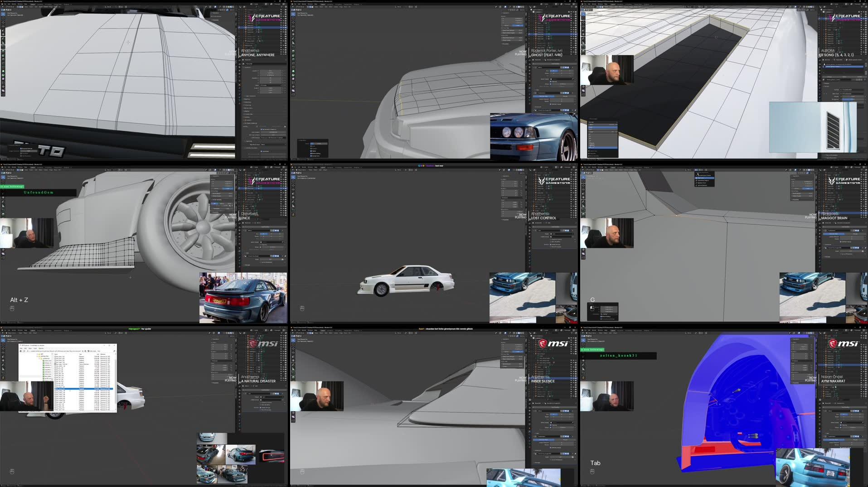
Task: Switch to face select mode in Anyone, Anywhere screenshot
Action: [x=22, y=7]
